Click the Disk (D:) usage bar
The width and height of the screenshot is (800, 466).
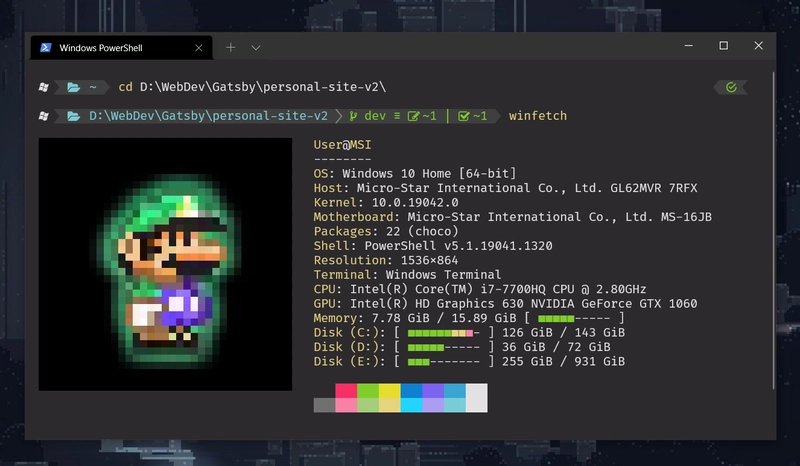point(443,347)
